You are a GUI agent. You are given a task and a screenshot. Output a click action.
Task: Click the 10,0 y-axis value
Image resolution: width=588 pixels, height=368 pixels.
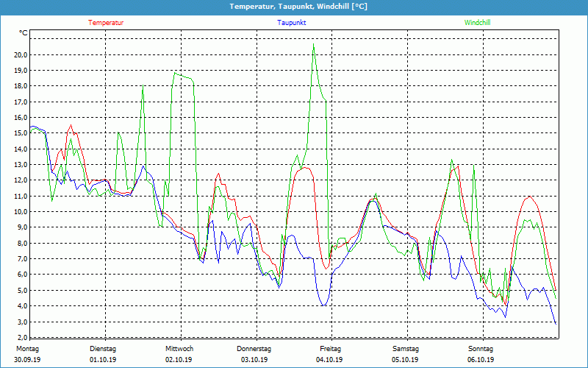(x=21, y=212)
